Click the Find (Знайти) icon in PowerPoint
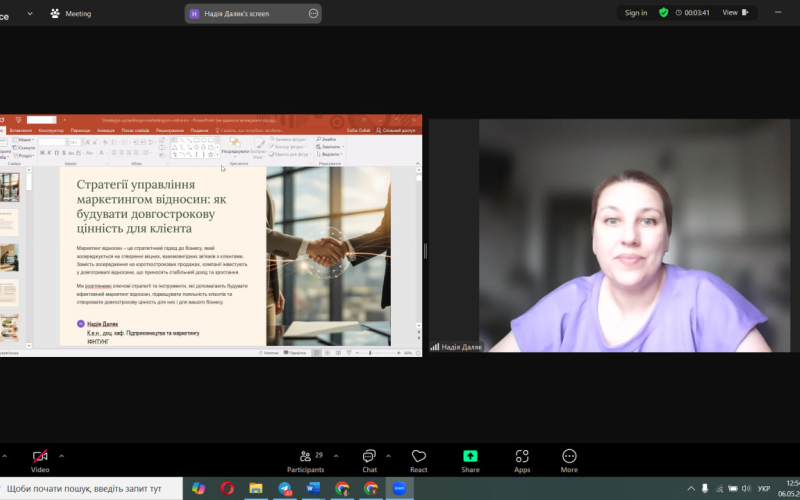 coord(327,139)
